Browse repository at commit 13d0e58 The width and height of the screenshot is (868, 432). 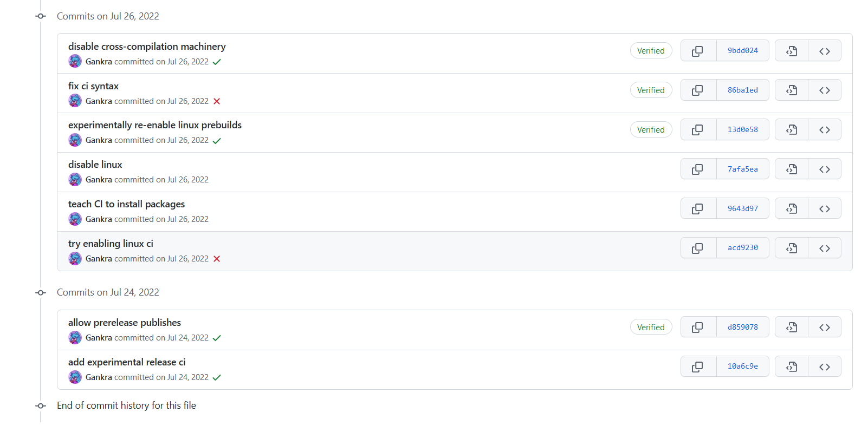[x=824, y=129]
